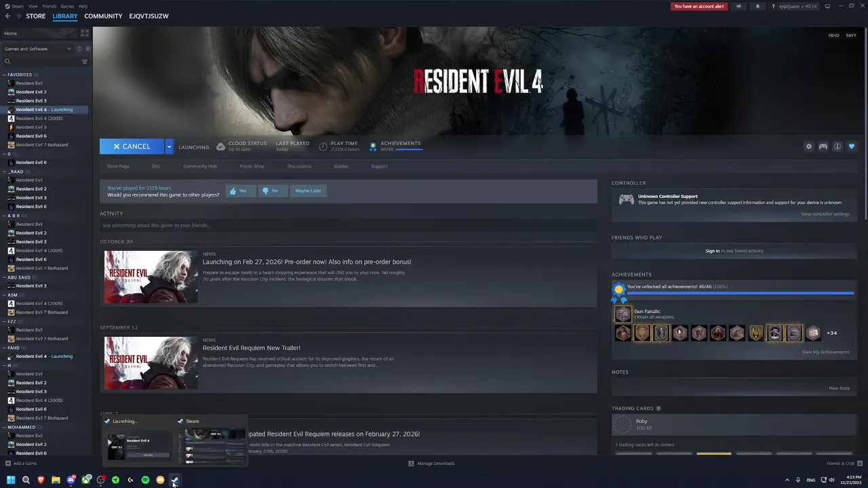Screen dimensions: 868x488
Task: Open Friends & Chat
Action: pos(843,464)
